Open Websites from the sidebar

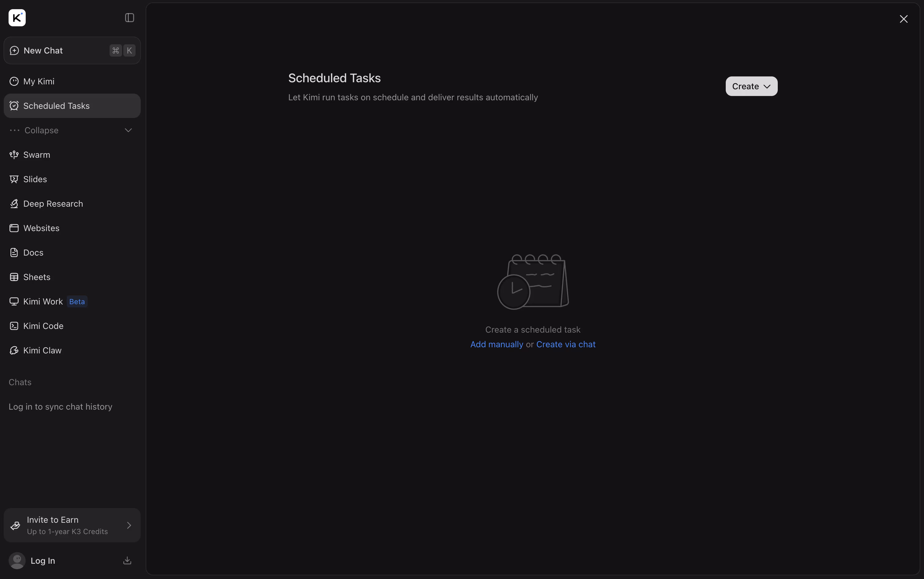[x=72, y=228]
